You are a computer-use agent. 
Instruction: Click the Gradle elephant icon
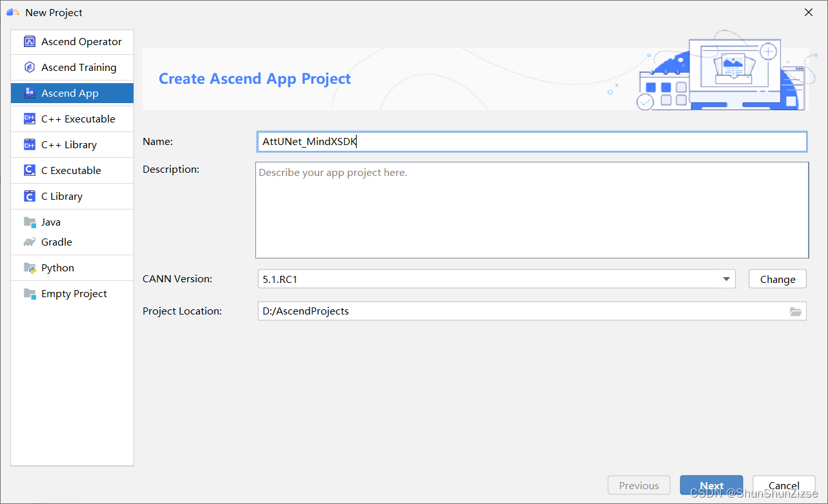[29, 242]
